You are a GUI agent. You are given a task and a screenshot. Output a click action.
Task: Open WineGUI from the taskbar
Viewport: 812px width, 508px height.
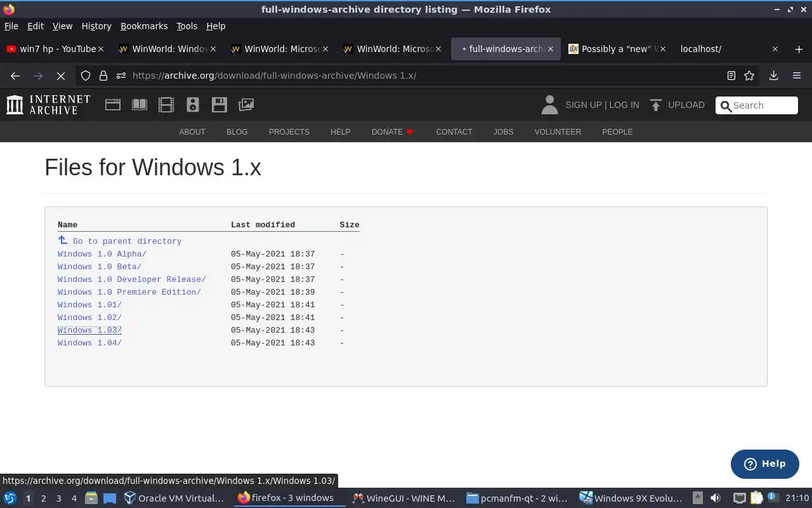coord(404,498)
